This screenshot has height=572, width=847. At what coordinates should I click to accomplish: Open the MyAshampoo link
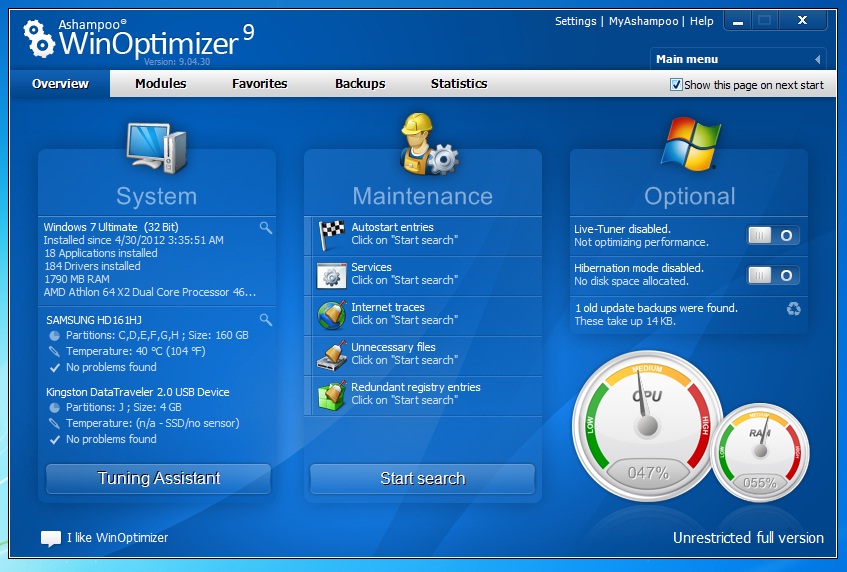[x=643, y=21]
